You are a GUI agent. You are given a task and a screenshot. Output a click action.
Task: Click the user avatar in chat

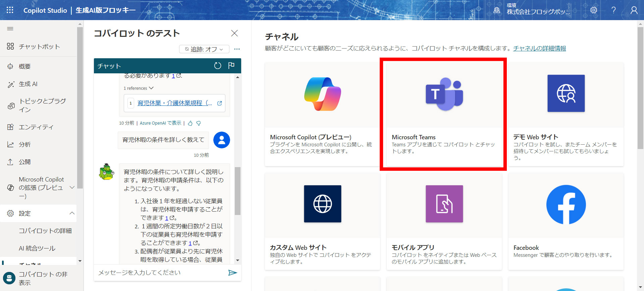[x=222, y=140]
